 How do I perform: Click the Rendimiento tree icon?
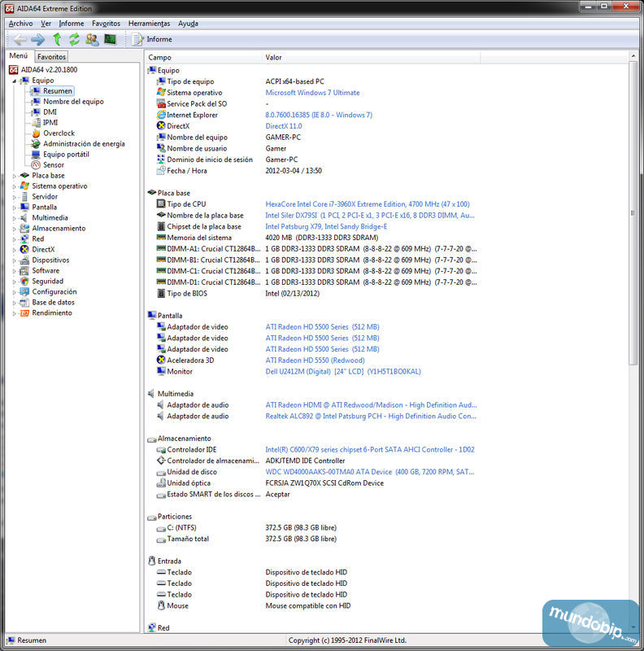[x=25, y=313]
